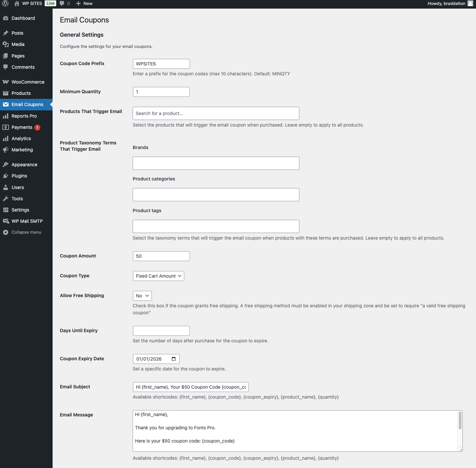Open the Products That Trigger Email search box

(x=216, y=113)
